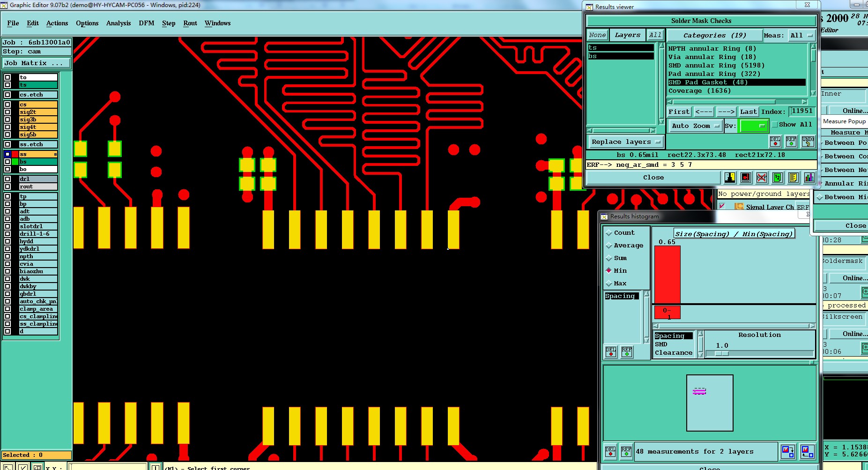Click the Last result button
Image resolution: width=868 pixels, height=470 pixels.
click(x=749, y=112)
